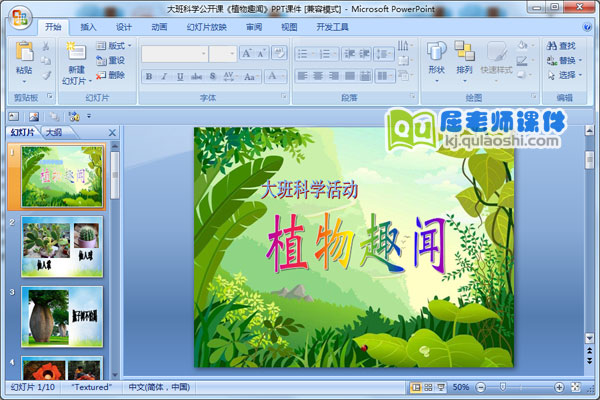Click the Office button logo
This screenshot has height=400, width=600.
tap(19, 18)
